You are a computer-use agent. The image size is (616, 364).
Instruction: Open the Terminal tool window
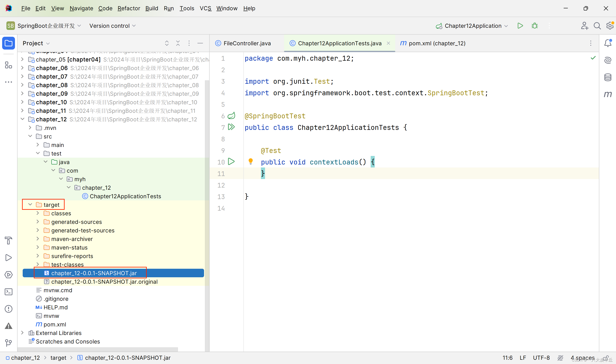9,292
